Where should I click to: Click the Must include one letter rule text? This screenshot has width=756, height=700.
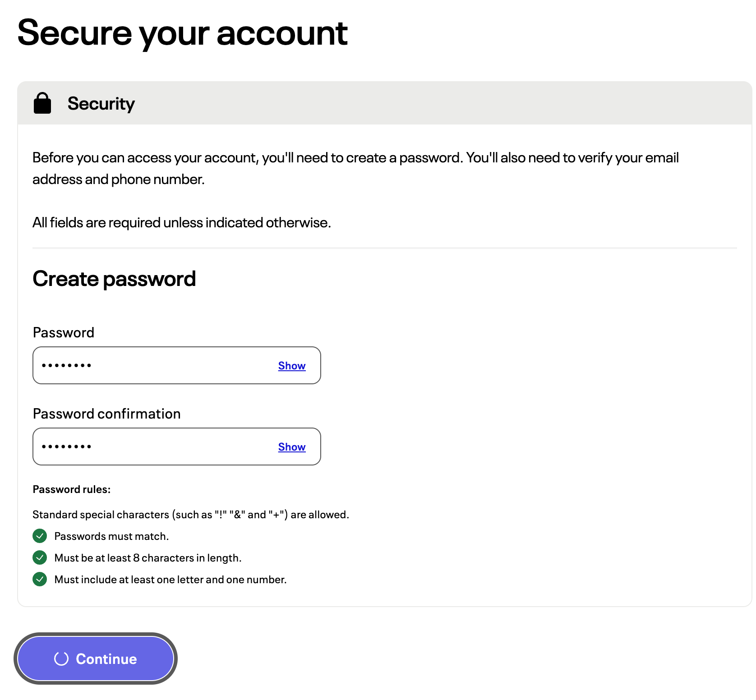(x=171, y=580)
